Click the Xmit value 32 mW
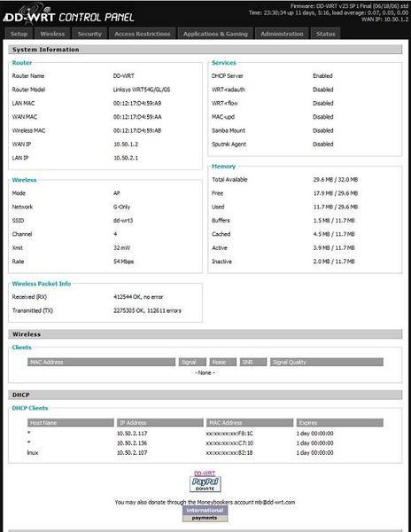 tap(122, 247)
